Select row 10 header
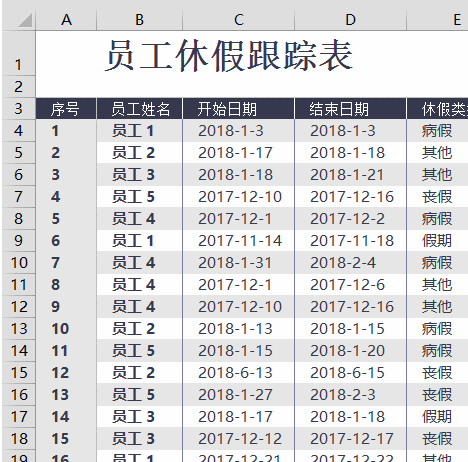This screenshot has height=462, width=468. pyautogui.click(x=19, y=263)
